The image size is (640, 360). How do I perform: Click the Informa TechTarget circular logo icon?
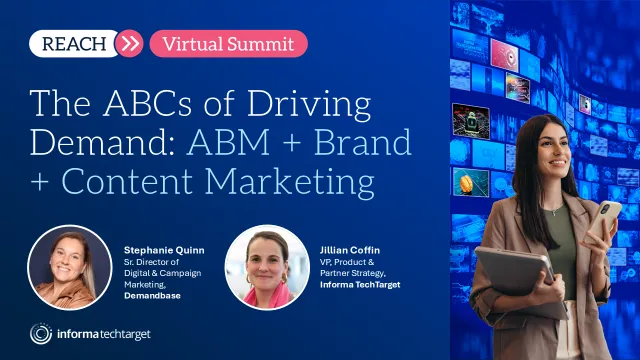[41, 334]
